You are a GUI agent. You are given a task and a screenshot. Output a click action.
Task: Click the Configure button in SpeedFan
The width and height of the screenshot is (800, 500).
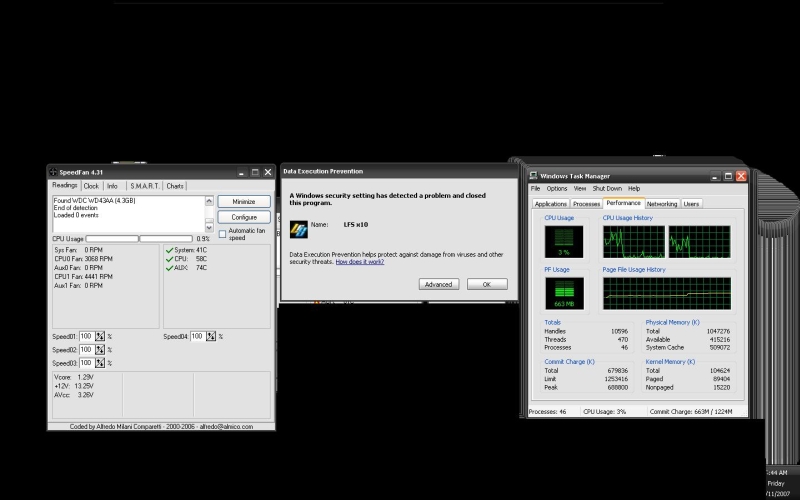coord(244,217)
